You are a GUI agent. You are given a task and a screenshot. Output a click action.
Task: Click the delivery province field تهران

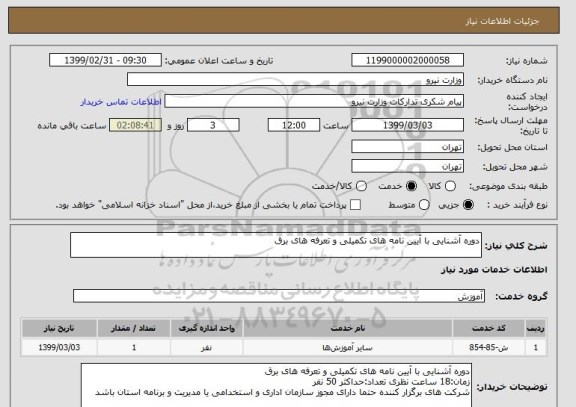point(407,147)
